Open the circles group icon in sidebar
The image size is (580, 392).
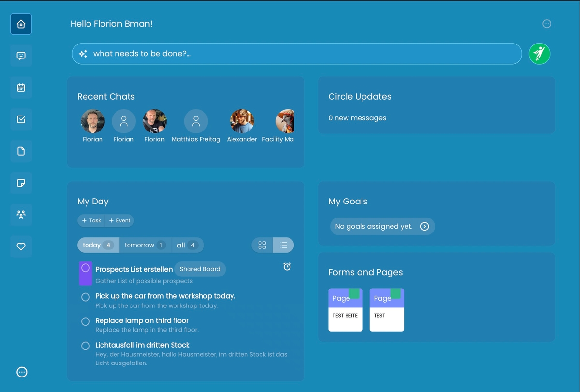21,215
